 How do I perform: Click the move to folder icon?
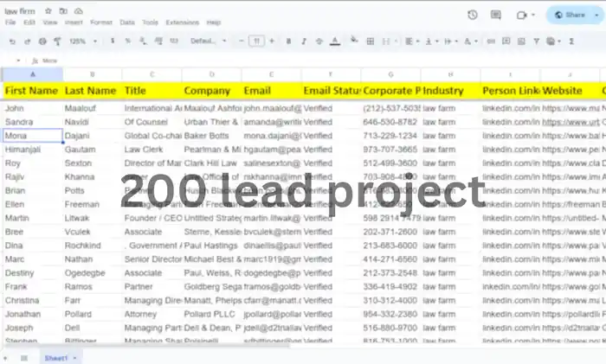[x=63, y=11]
